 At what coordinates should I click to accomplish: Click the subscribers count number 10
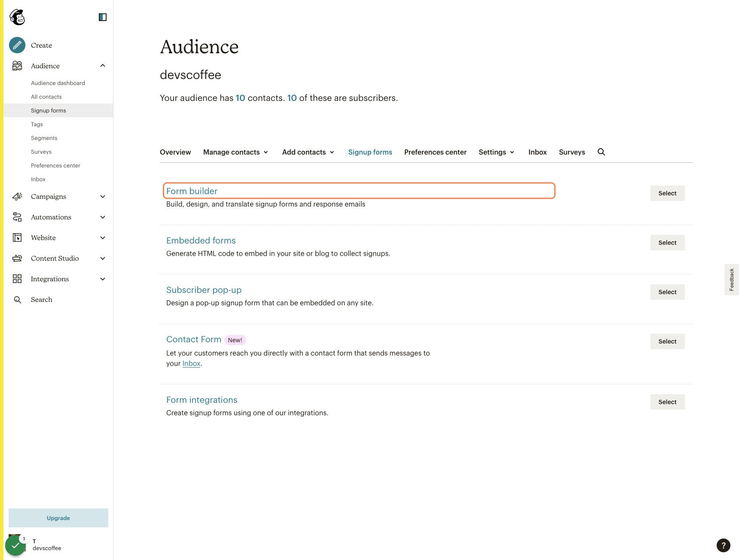point(292,98)
